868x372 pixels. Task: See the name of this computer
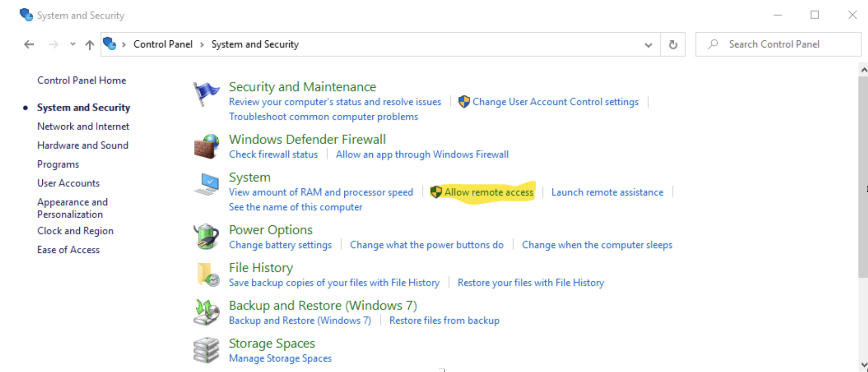(x=295, y=207)
